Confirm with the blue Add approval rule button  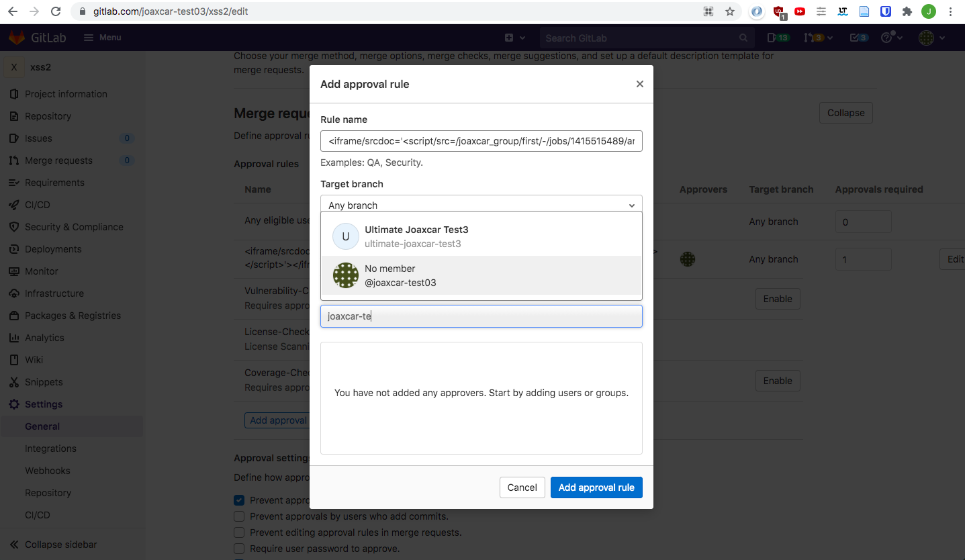coord(596,487)
